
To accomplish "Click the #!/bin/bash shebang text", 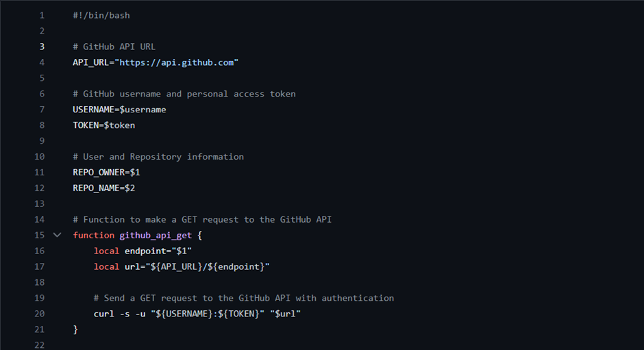I will (101, 16).
